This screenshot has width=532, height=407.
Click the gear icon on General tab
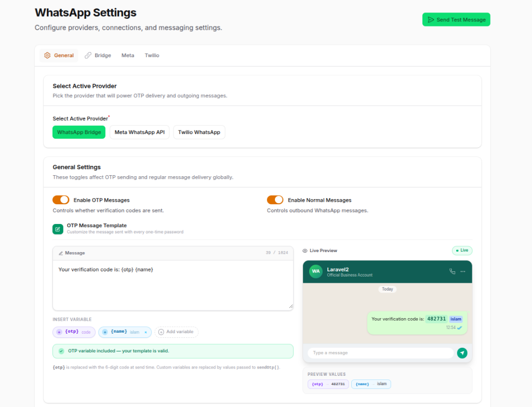[47, 55]
